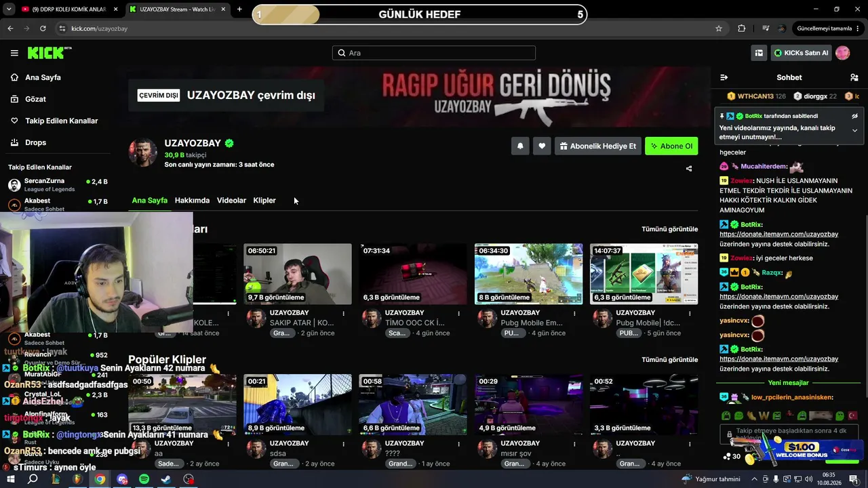Click the microphone tray icon

[x=776, y=479]
